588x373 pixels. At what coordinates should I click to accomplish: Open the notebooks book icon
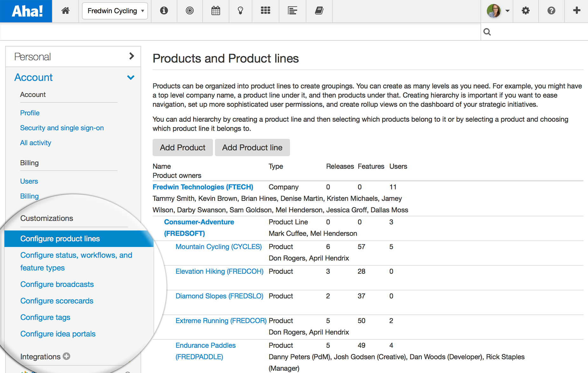pyautogui.click(x=319, y=10)
